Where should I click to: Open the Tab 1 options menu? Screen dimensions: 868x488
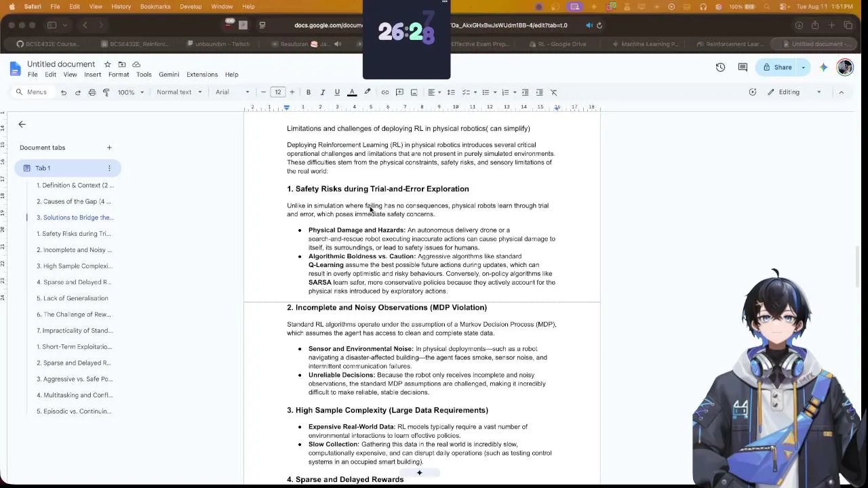pos(109,168)
